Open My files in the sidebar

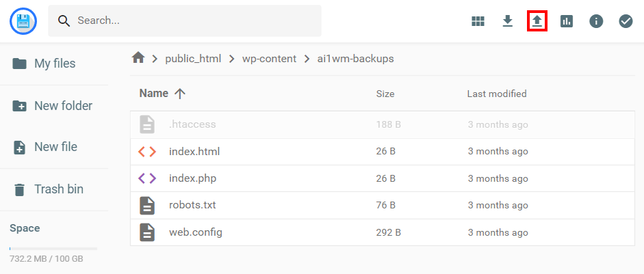pyautogui.click(x=54, y=64)
